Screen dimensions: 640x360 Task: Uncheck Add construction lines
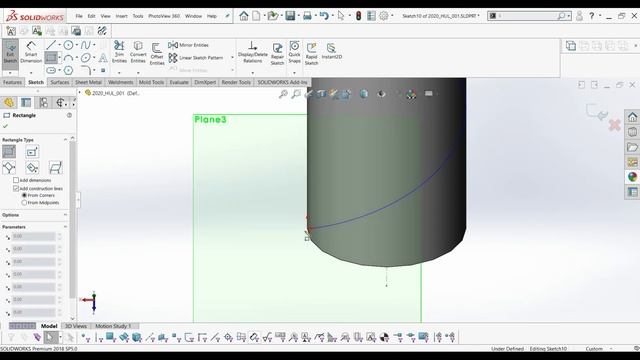(16, 189)
